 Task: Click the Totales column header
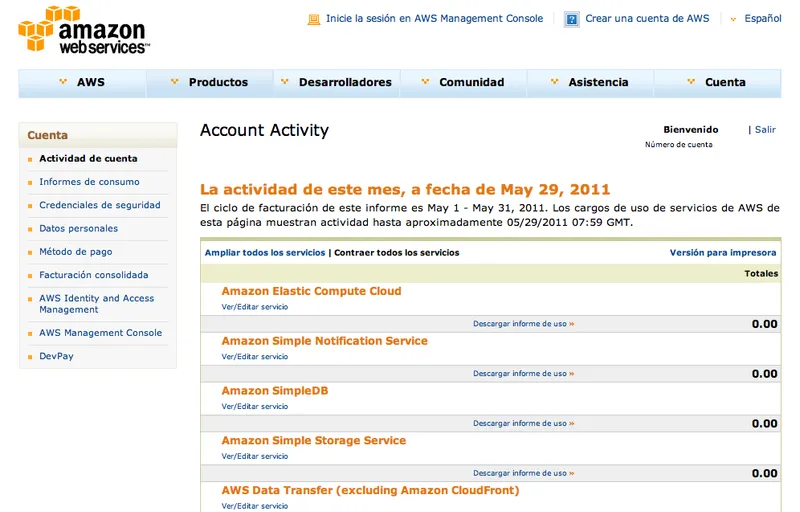point(761,274)
